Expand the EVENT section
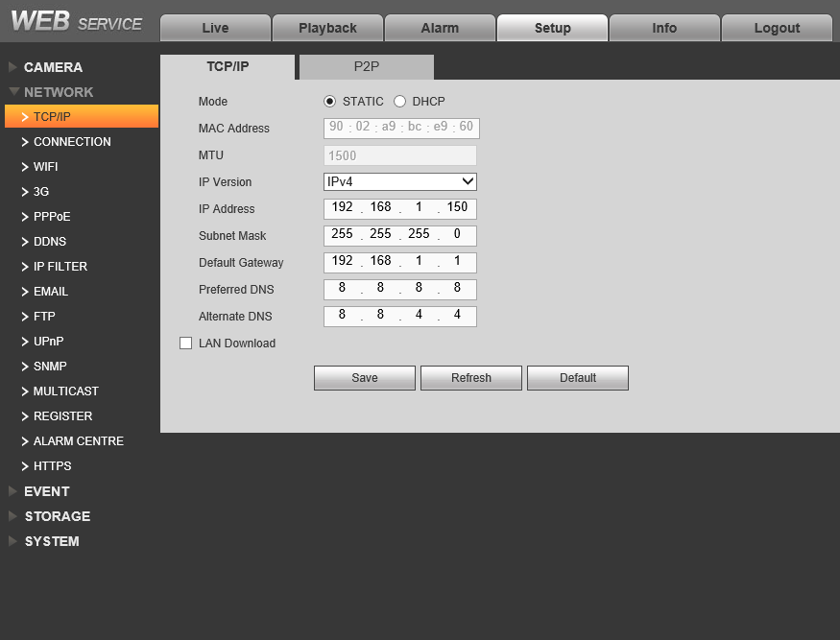Screen dimensions: 840x640 point(47,491)
